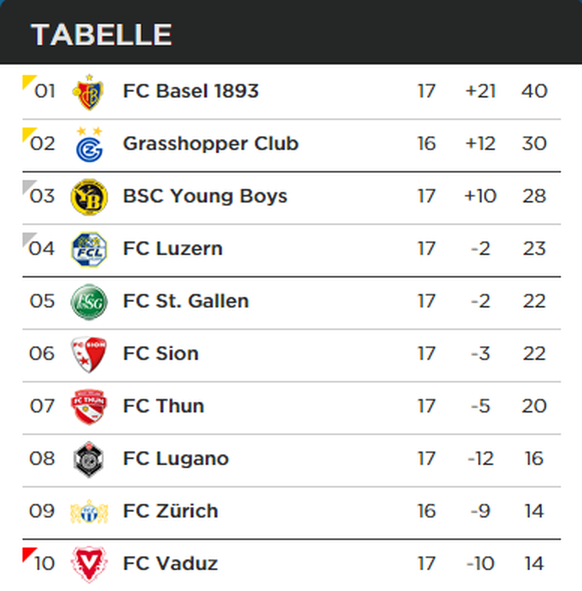The image size is (582, 591).
Task: Click the TABELLE header title
Action: coord(101,35)
